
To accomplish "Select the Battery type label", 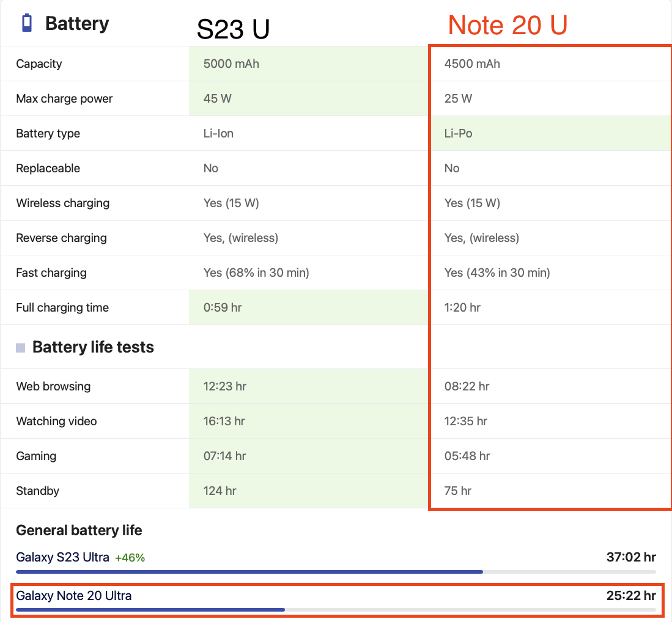I will click(48, 133).
